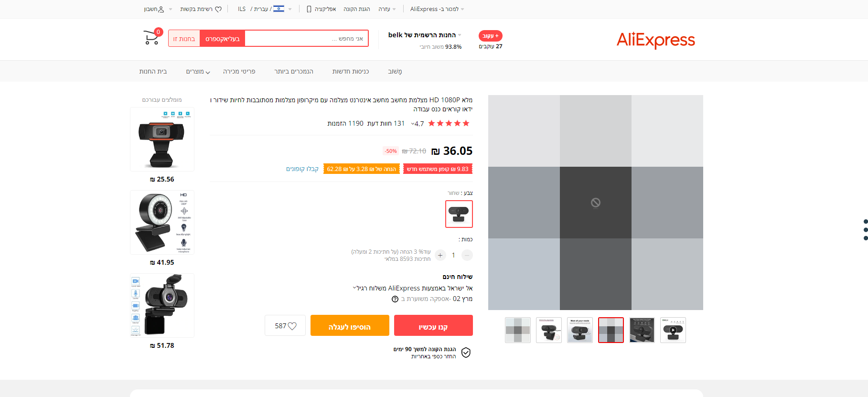The width and height of the screenshot is (868, 397).
Task: Decrease quantity with the minus button
Action: [467, 255]
